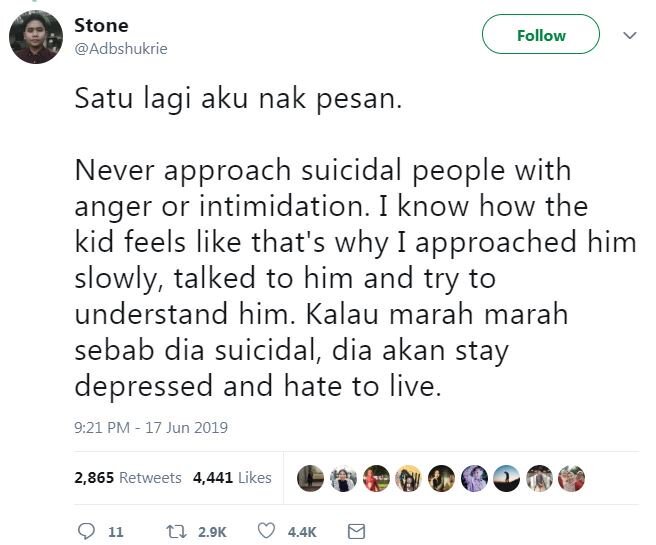This screenshot has width=656, height=545.
Task: Click the last liker avatar thumbnail
Action: click(x=571, y=478)
